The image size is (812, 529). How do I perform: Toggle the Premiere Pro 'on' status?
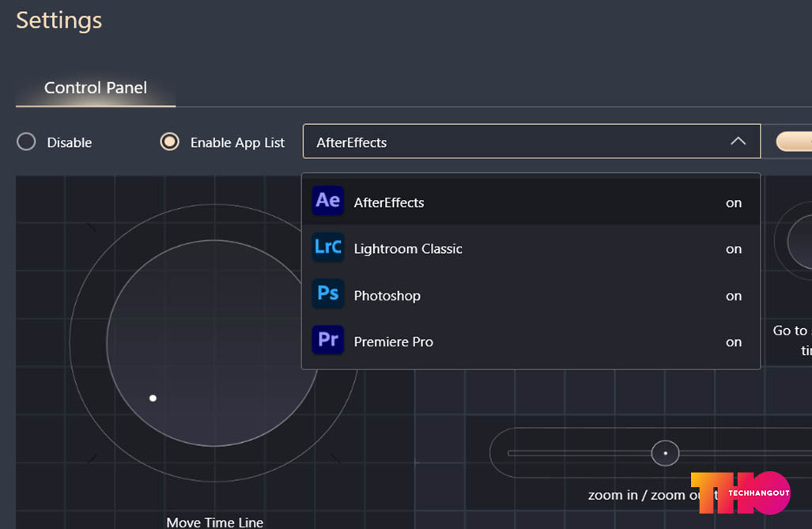733,342
